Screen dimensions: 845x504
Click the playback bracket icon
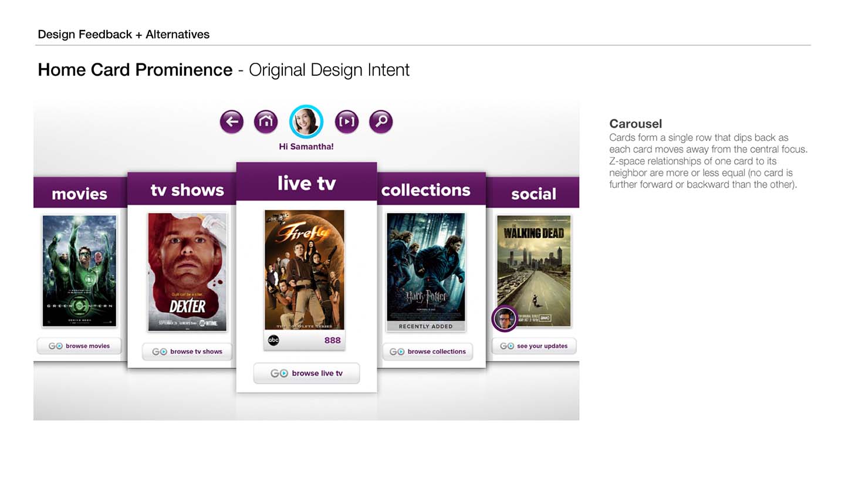(x=347, y=121)
